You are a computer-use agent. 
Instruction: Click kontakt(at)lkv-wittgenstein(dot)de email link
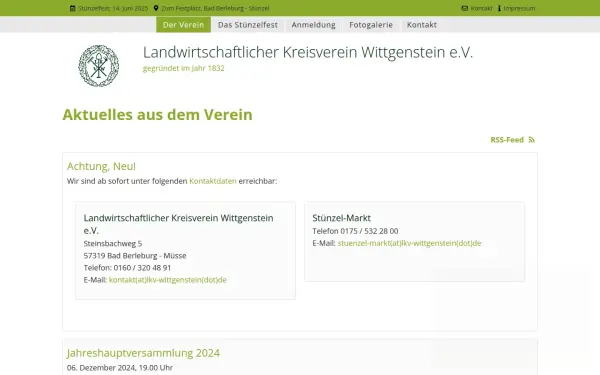pos(168,280)
